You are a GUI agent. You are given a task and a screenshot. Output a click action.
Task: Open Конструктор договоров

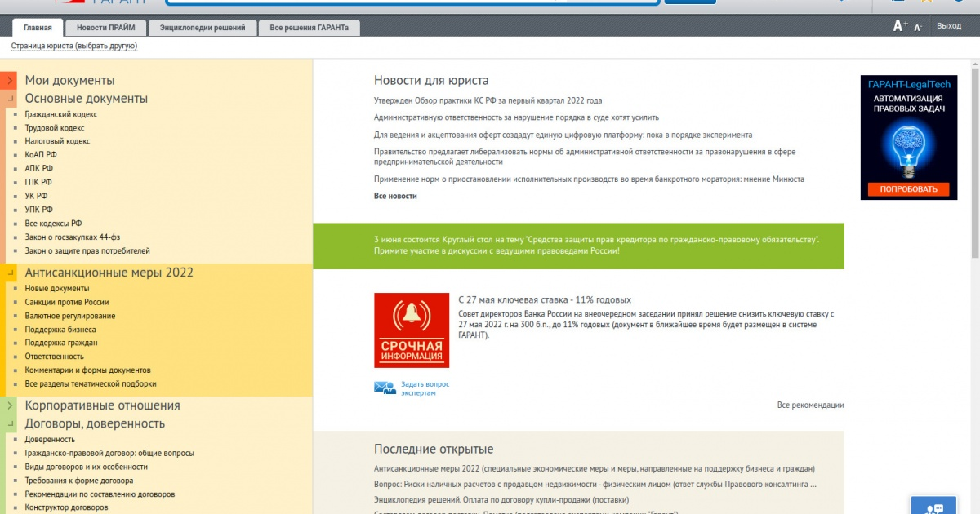(x=66, y=507)
